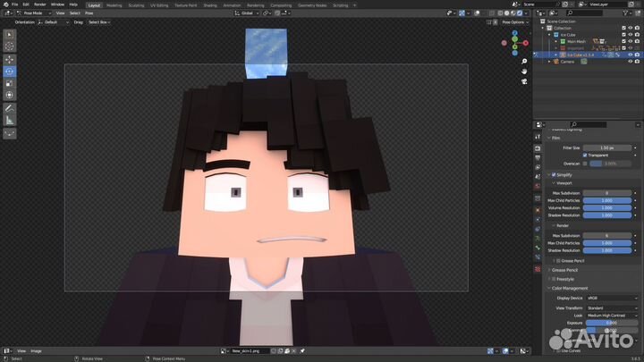
Task: Click the red X axis gizmo ball
Action: pyautogui.click(x=525, y=43)
